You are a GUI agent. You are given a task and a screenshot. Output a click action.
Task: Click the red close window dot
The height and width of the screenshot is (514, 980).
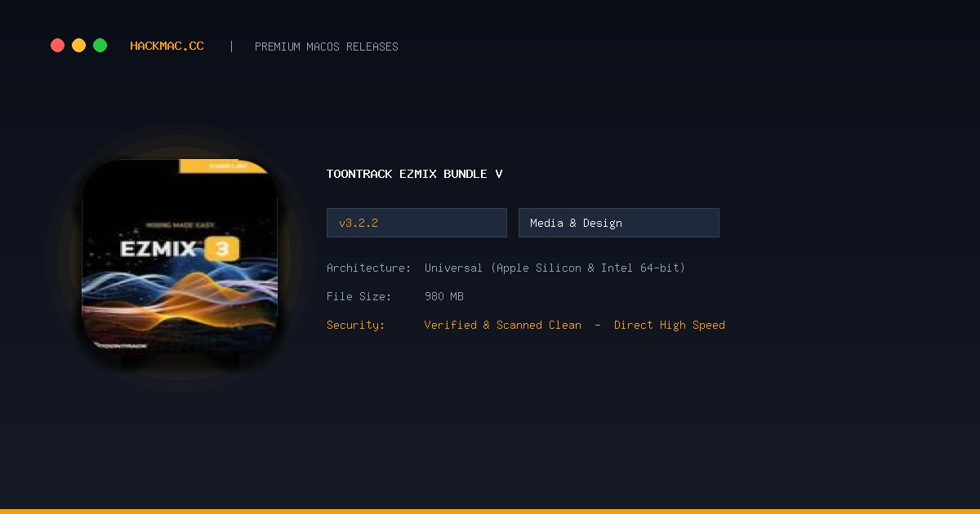coord(57,46)
